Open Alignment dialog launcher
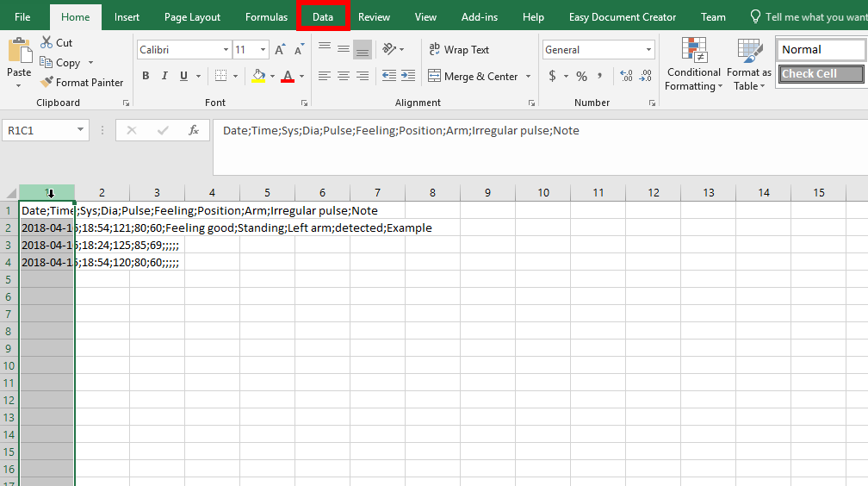 point(531,103)
